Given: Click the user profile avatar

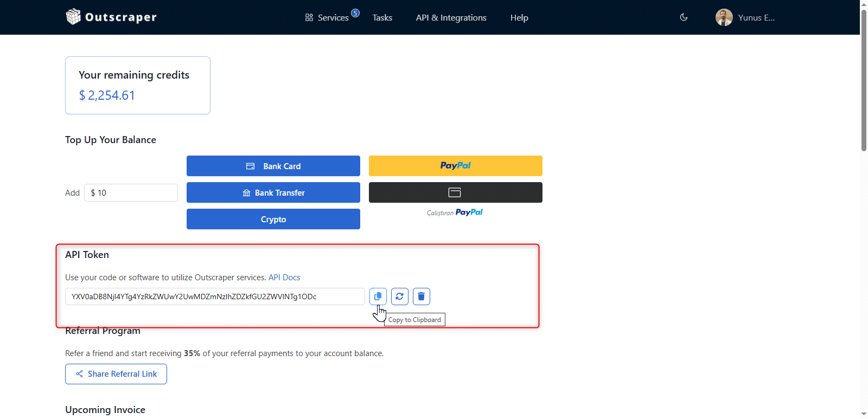Looking at the screenshot, I should [724, 17].
